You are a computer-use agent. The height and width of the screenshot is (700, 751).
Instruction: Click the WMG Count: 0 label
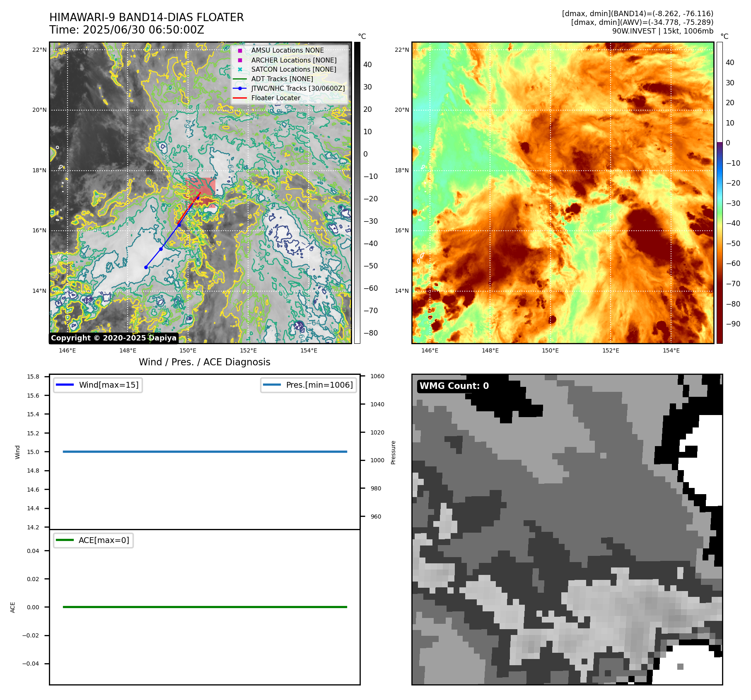(x=454, y=386)
